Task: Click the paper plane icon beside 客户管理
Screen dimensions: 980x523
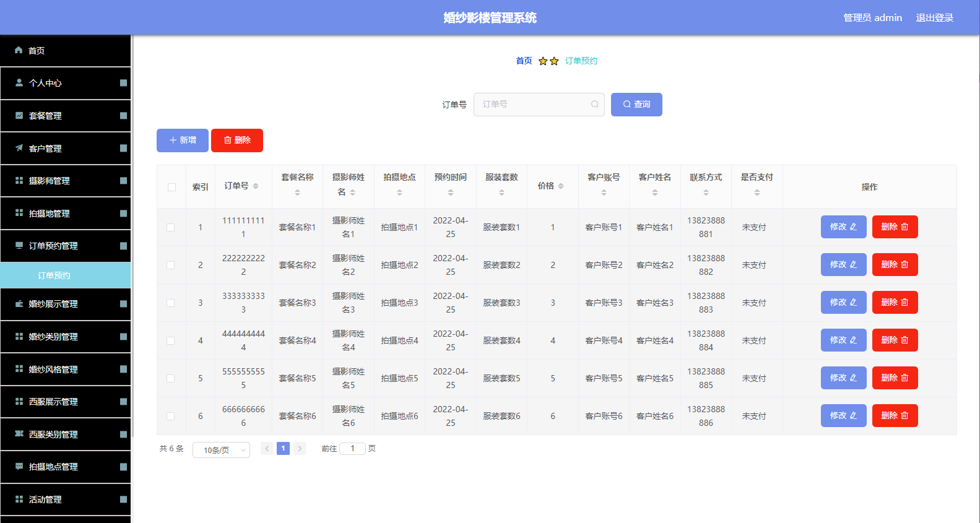Action: click(19, 148)
